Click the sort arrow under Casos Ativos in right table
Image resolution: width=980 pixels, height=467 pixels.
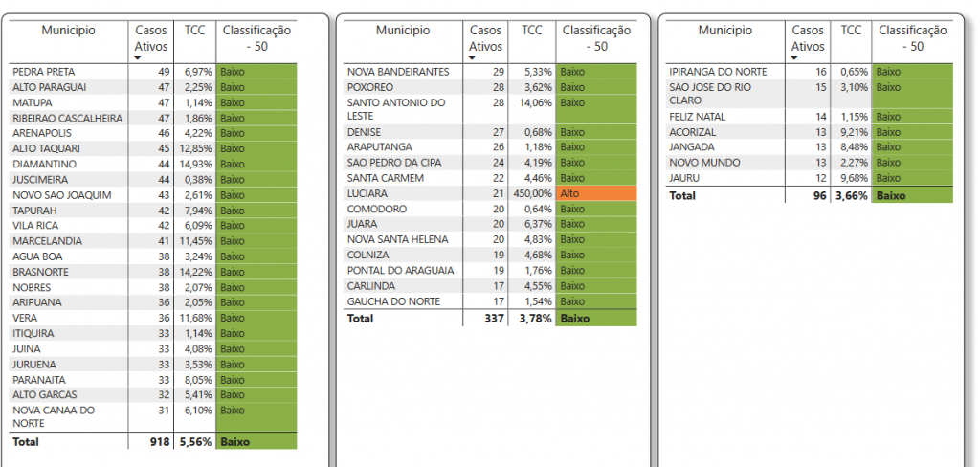[x=795, y=58]
